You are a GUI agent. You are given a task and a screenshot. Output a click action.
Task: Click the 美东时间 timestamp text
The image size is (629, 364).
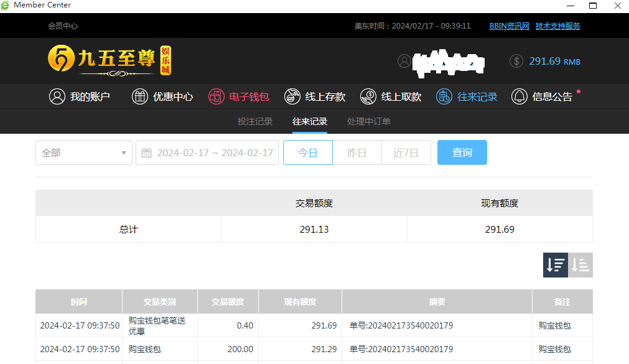click(412, 26)
